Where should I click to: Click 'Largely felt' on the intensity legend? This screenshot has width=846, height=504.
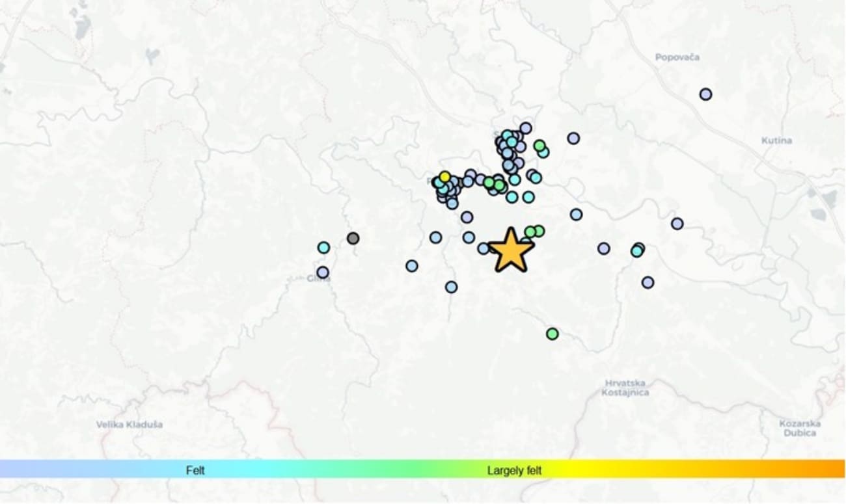point(514,470)
